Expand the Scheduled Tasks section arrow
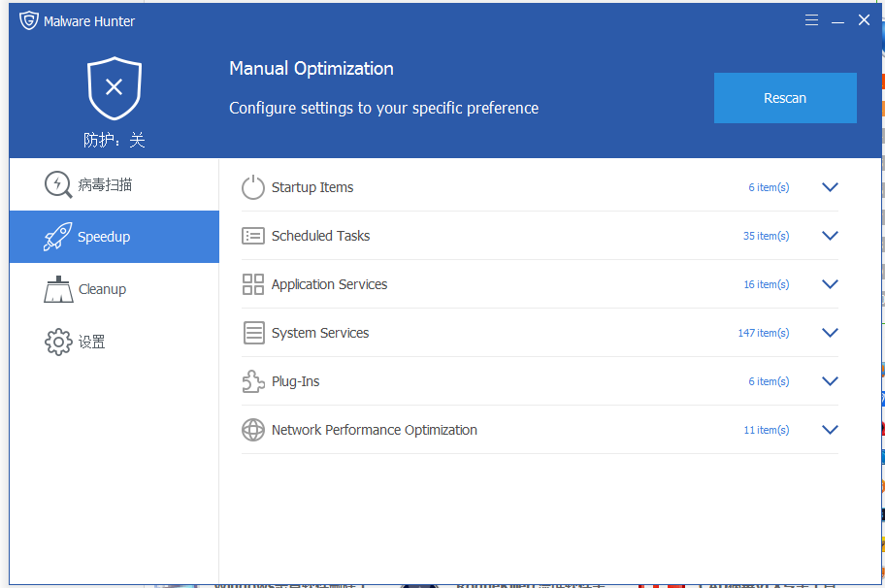The width and height of the screenshot is (885, 588). 830,236
